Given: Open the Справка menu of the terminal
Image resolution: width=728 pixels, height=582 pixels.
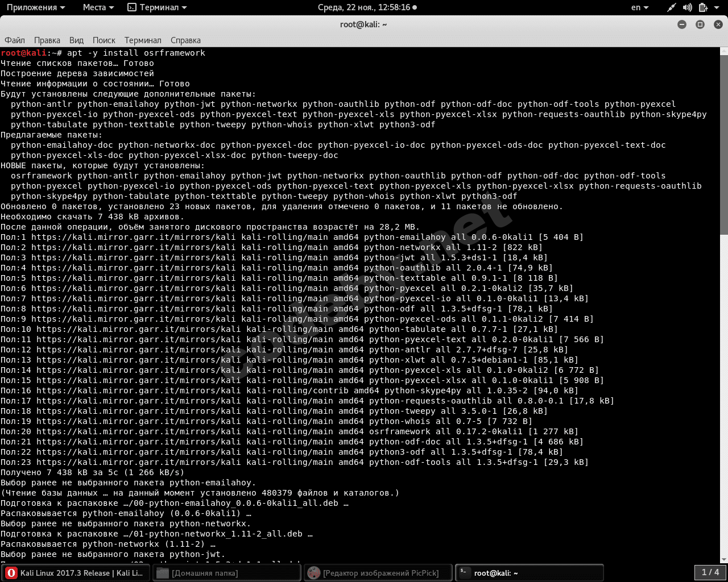Looking at the screenshot, I should [185, 40].
